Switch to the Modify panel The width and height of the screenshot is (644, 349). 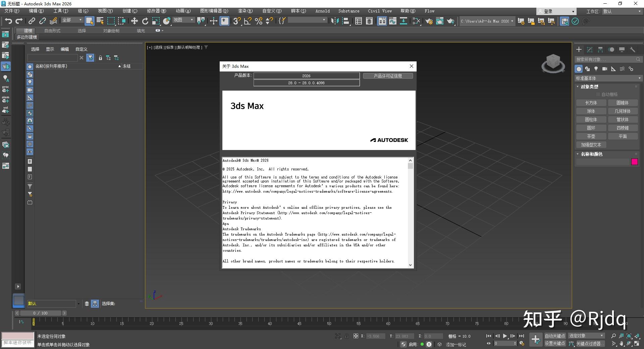coord(589,49)
